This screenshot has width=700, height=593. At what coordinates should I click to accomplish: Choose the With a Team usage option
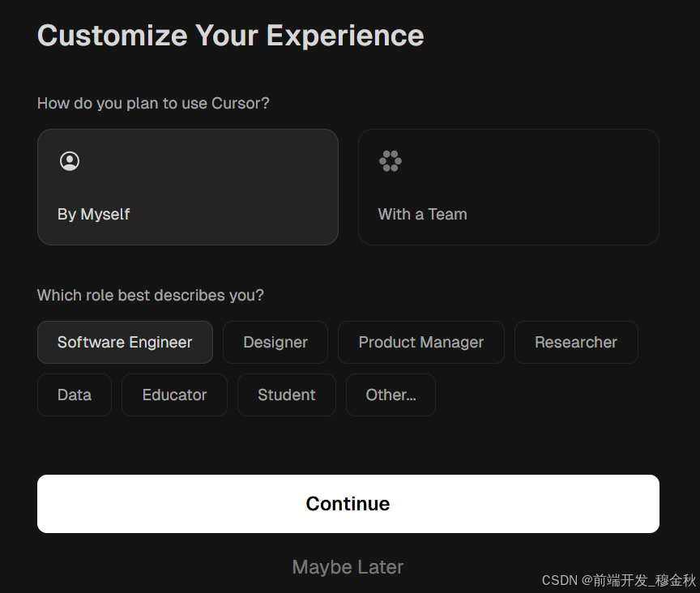click(509, 187)
